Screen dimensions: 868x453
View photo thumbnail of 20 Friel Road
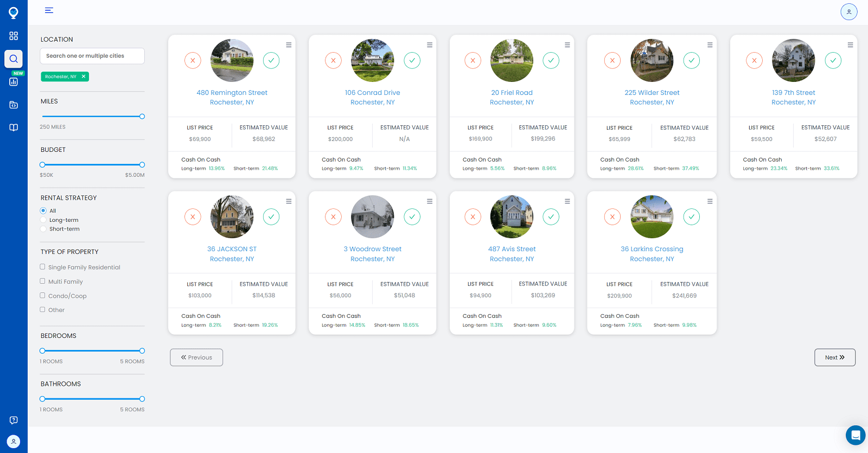point(512,60)
